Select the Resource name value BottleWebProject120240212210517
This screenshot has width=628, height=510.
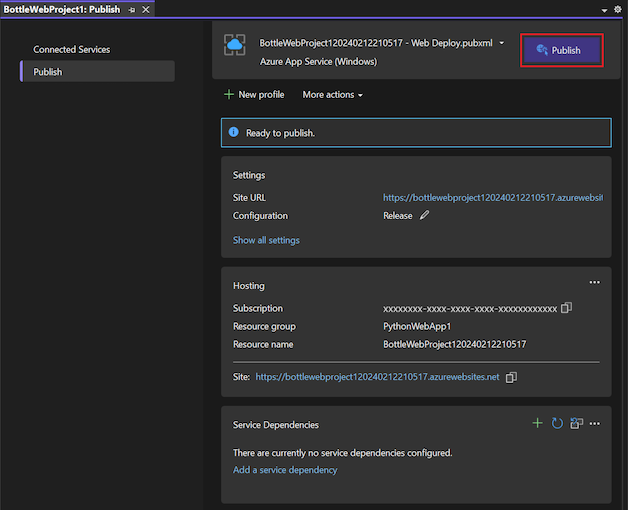click(x=455, y=344)
